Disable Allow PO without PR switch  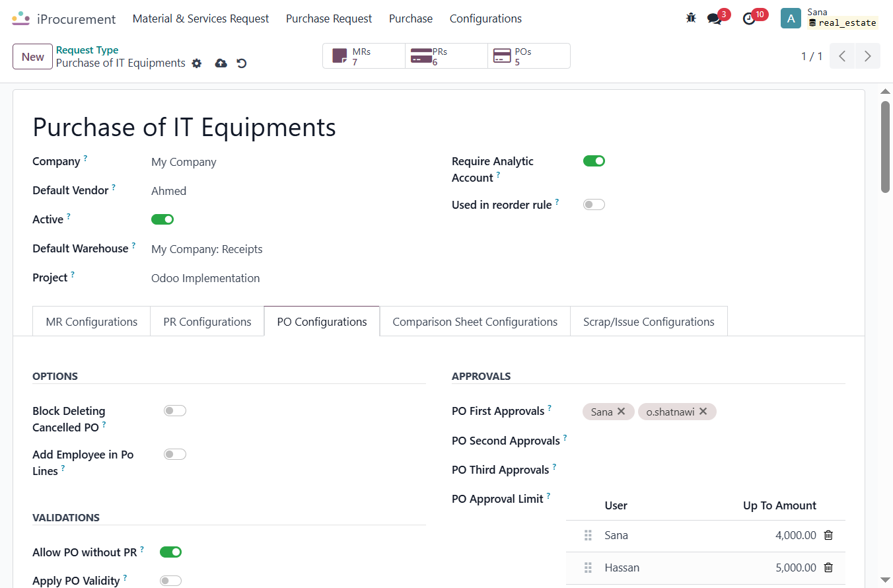[x=170, y=552]
